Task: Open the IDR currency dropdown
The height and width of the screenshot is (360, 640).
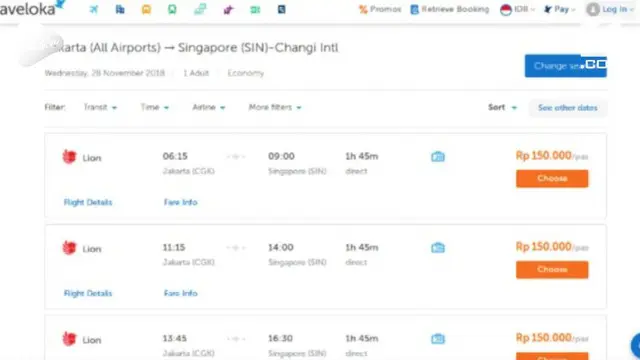Action: [x=524, y=9]
